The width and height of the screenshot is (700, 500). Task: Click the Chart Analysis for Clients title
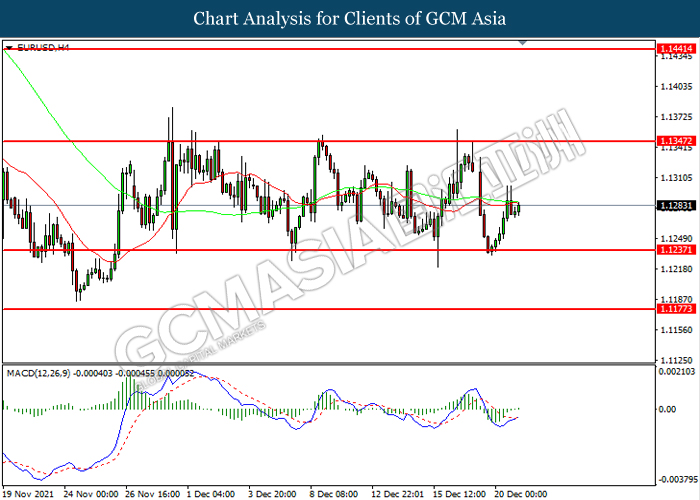click(350, 19)
